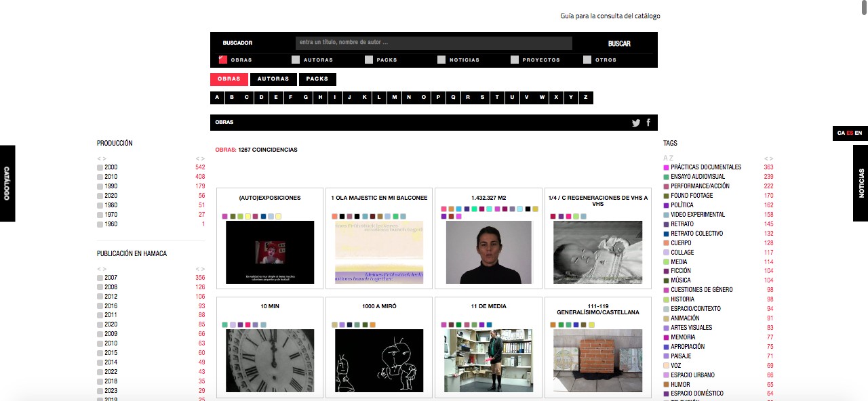Viewport: 868px width, 401px height.
Task: Click the Tags list pagination arrows
Action: click(768, 159)
